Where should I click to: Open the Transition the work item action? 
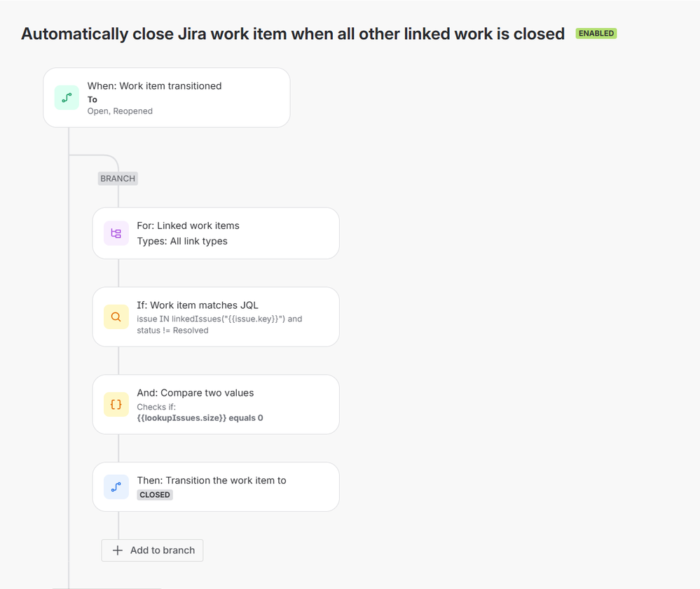pyautogui.click(x=216, y=487)
